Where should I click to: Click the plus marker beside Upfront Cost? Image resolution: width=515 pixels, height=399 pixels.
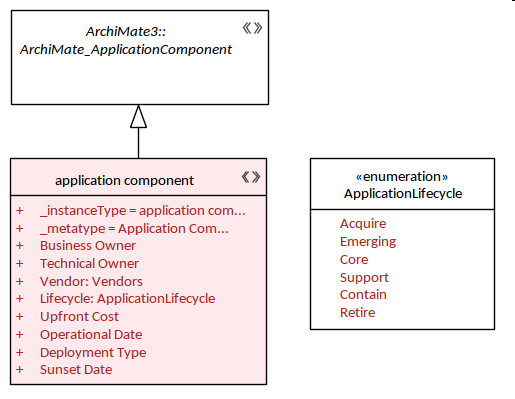pos(20,316)
